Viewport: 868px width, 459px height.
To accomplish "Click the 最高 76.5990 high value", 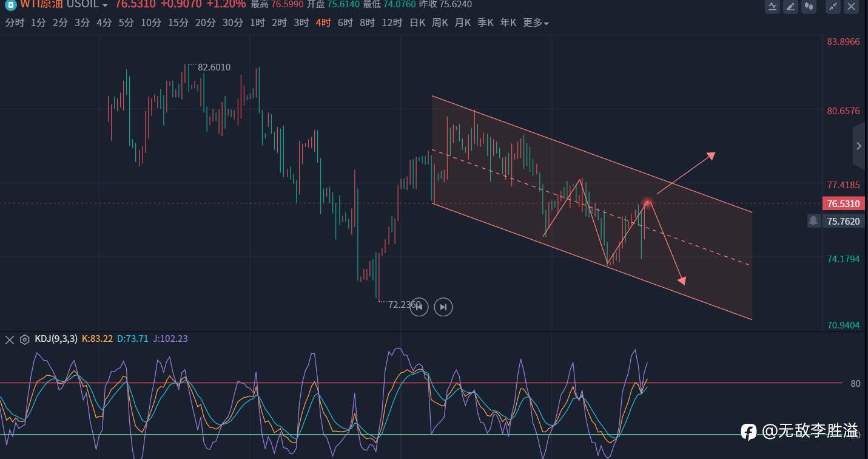I will 277,4.
